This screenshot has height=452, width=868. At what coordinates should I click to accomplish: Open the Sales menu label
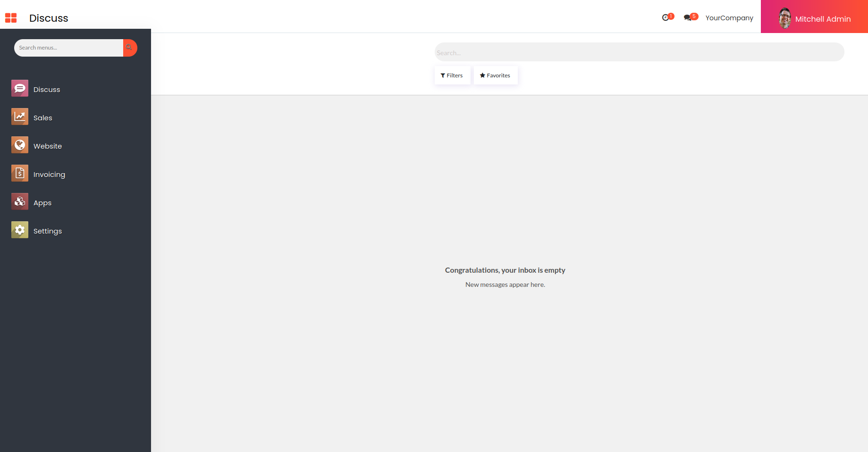click(43, 118)
